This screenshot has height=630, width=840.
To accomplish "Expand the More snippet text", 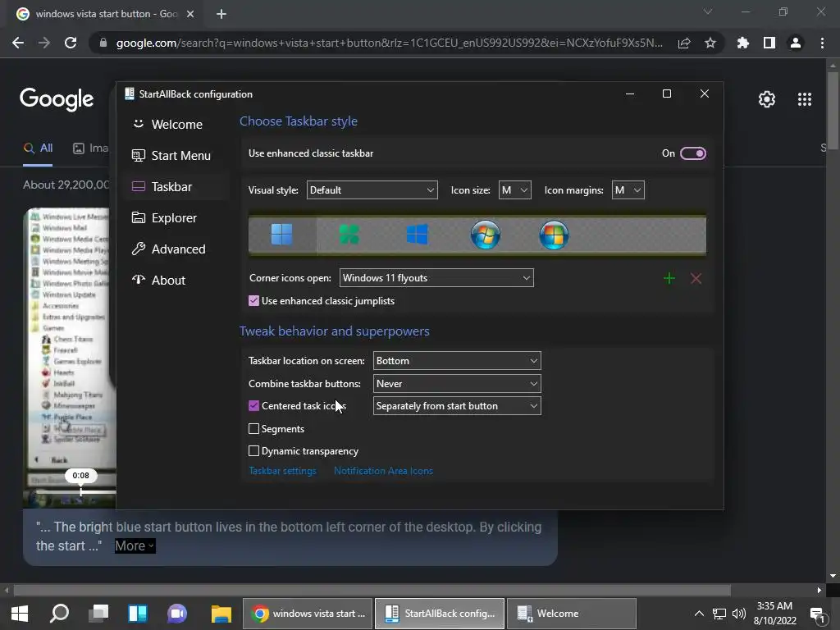I will point(135,546).
